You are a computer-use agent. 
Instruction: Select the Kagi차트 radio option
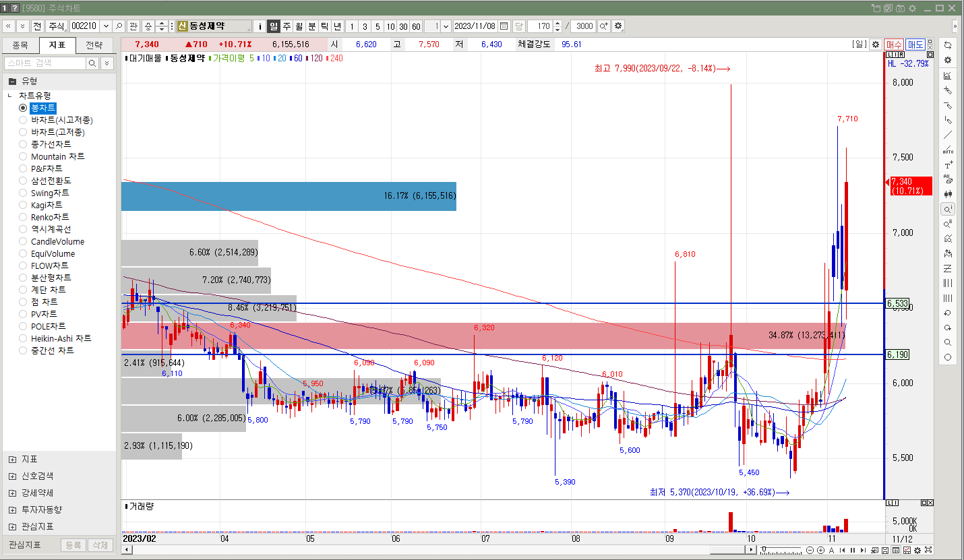coord(23,205)
